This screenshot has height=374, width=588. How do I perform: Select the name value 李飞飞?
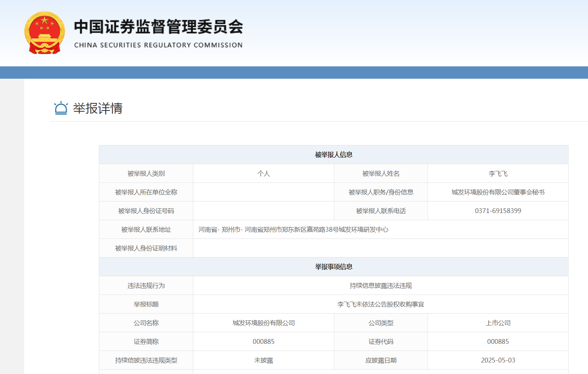tap(498, 174)
